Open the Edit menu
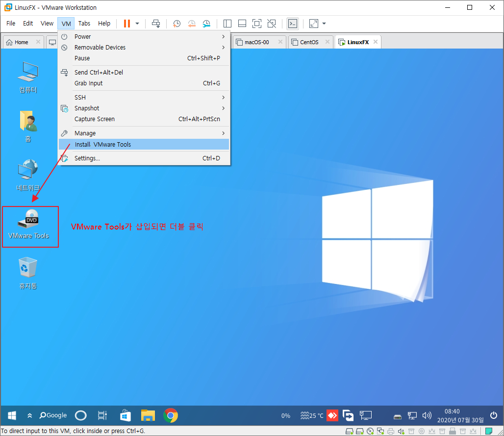The width and height of the screenshot is (504, 436). [x=28, y=24]
